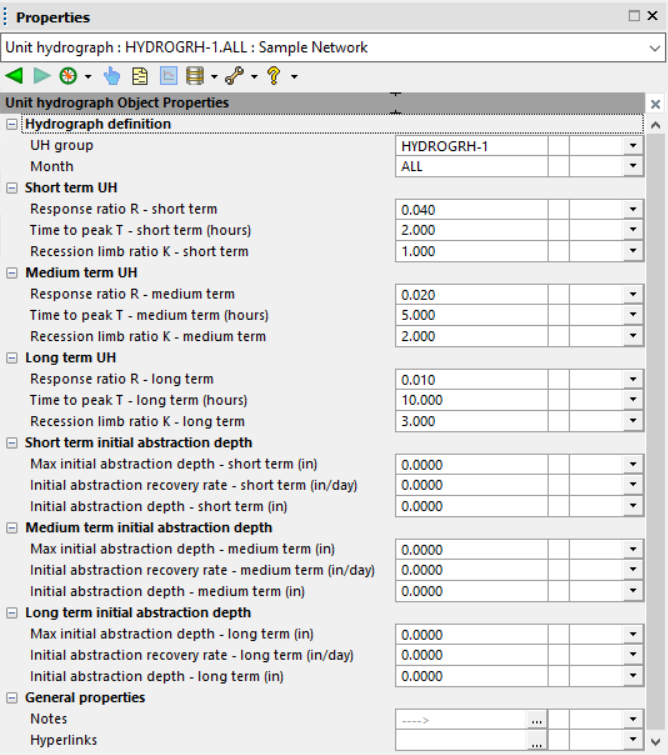Screen dimensions: 668x755
Task: Collapse the Medium term UH section
Action: 12,273
